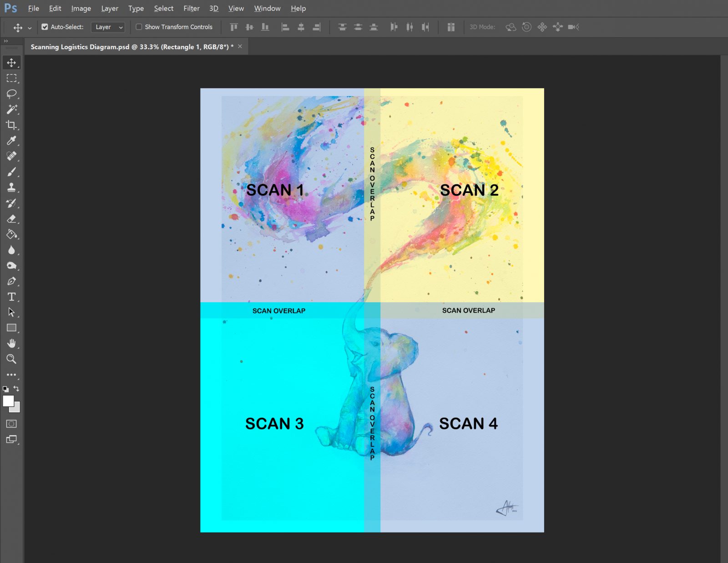Image resolution: width=728 pixels, height=563 pixels.
Task: Open the Layer menu
Action: (x=110, y=8)
